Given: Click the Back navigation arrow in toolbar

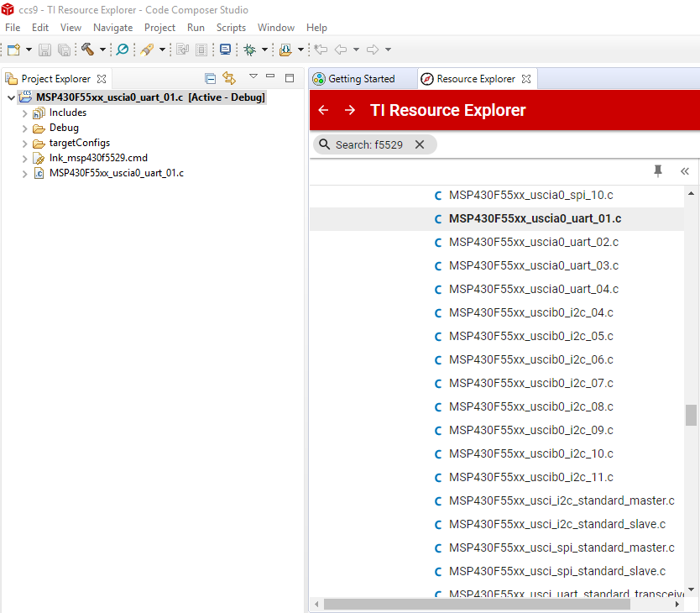Looking at the screenshot, I should [x=341, y=50].
